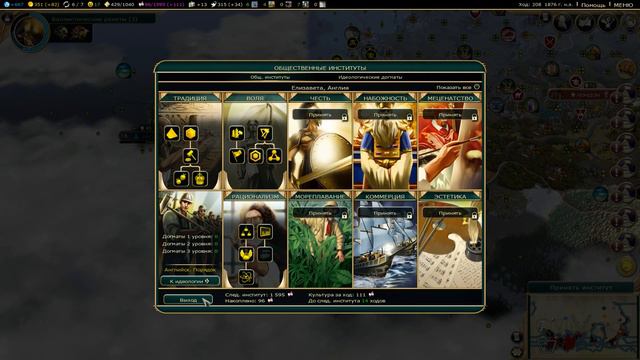
Task: Select the picture-frame policy icon in Рационализм
Action: tap(264, 232)
